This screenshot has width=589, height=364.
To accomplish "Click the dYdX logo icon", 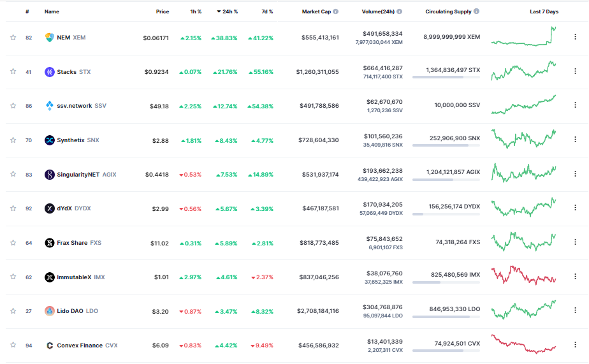I will click(50, 208).
